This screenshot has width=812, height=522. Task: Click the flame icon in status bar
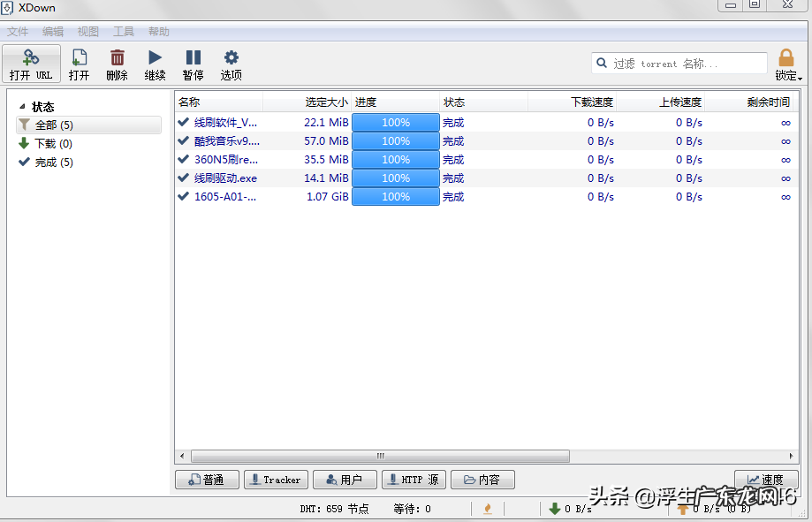[488, 509]
